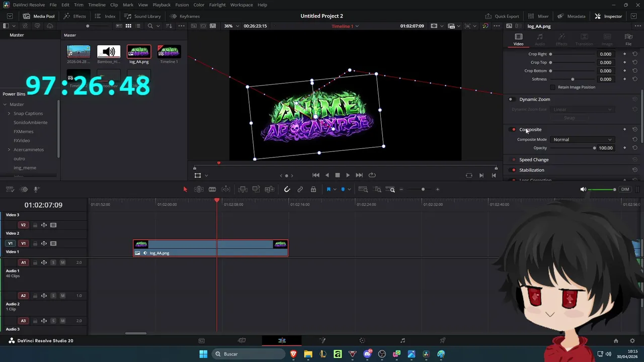Collapse Master bin tree
The image size is (644, 362).
click(x=5, y=104)
